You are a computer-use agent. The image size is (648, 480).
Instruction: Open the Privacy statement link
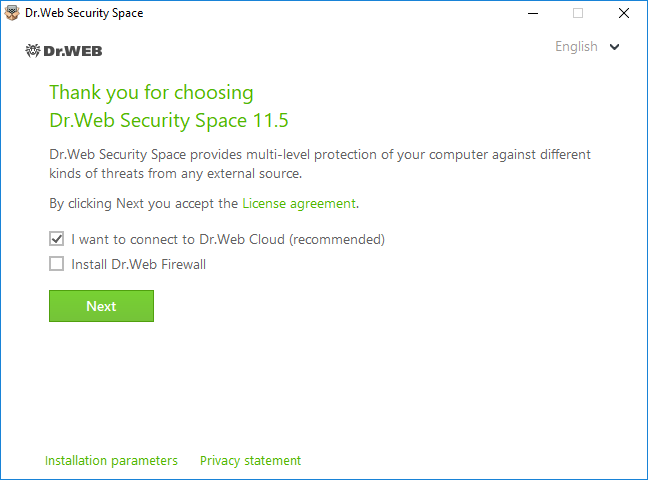[x=250, y=461]
